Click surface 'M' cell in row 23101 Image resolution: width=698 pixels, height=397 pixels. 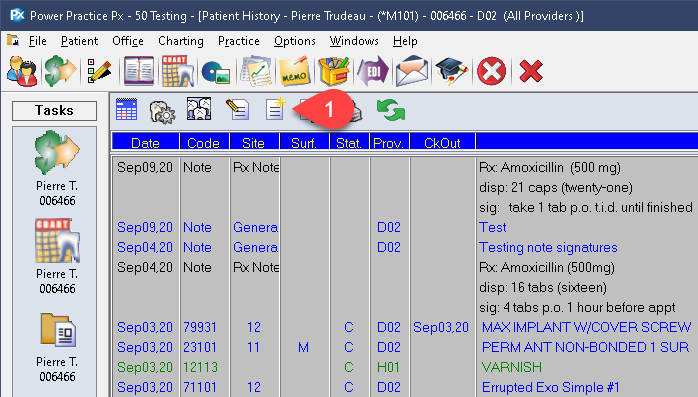click(x=304, y=347)
